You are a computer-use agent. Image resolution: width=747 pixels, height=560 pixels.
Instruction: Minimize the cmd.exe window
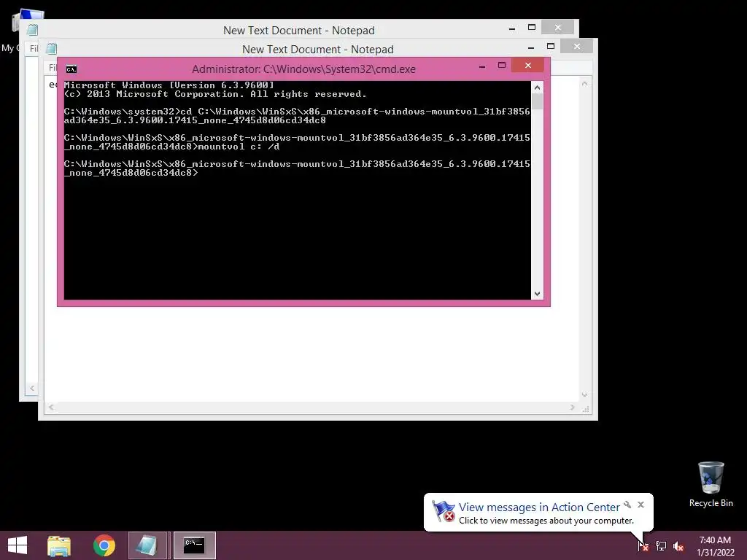(482, 66)
